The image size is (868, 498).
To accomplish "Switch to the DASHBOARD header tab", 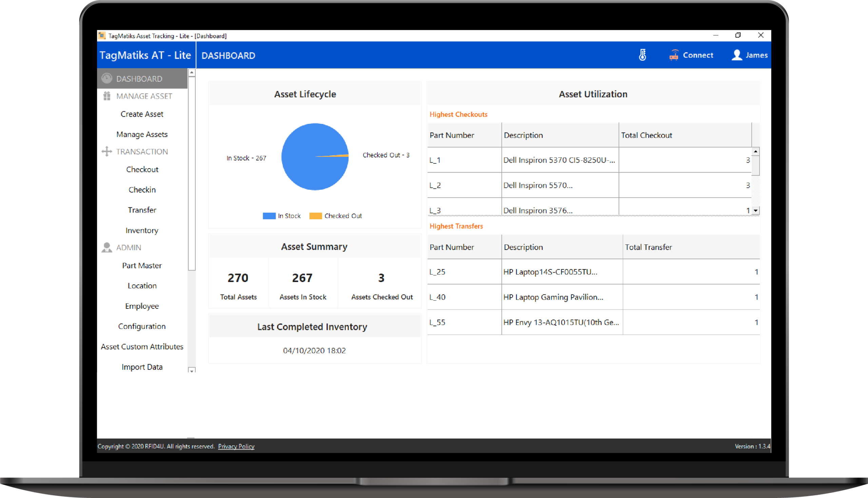I will 228,55.
